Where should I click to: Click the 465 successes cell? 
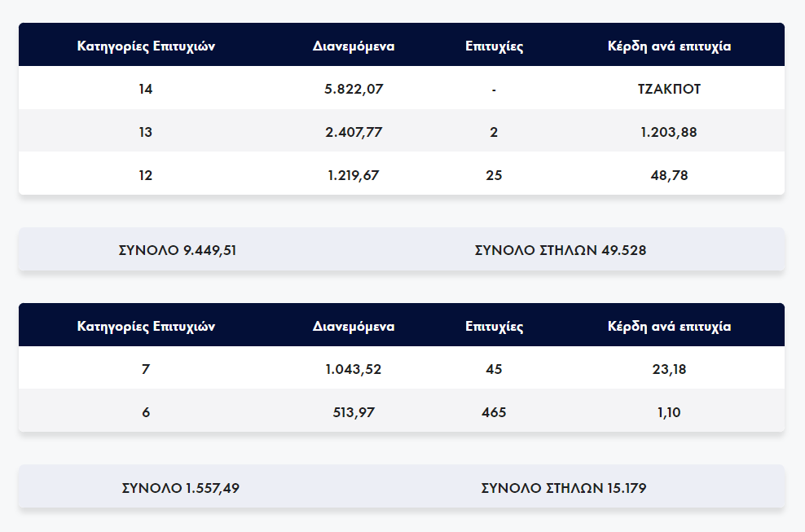click(x=494, y=412)
